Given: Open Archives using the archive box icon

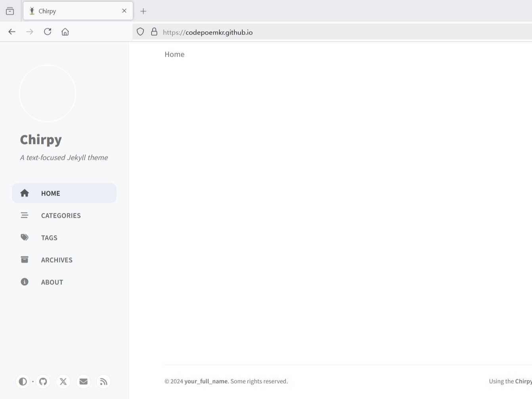Looking at the screenshot, I should click(24, 259).
